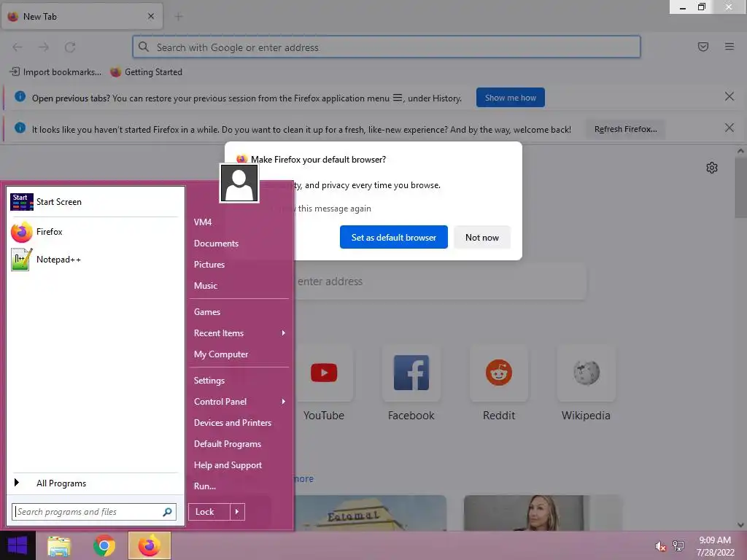747x560 pixels.
Task: Open the story thumbnail showing a woman
Action: coord(543,513)
